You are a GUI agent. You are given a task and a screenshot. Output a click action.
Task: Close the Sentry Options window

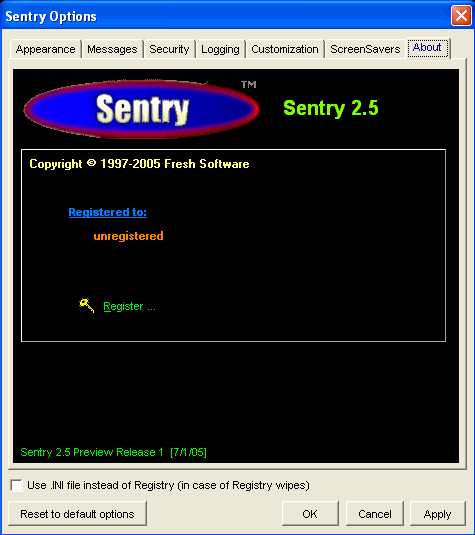click(x=461, y=16)
